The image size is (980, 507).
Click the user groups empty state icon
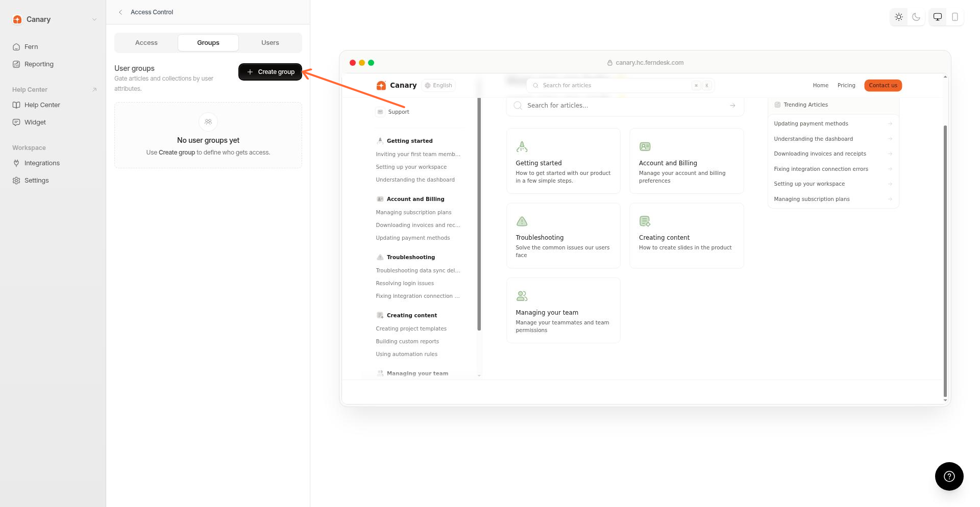[208, 122]
